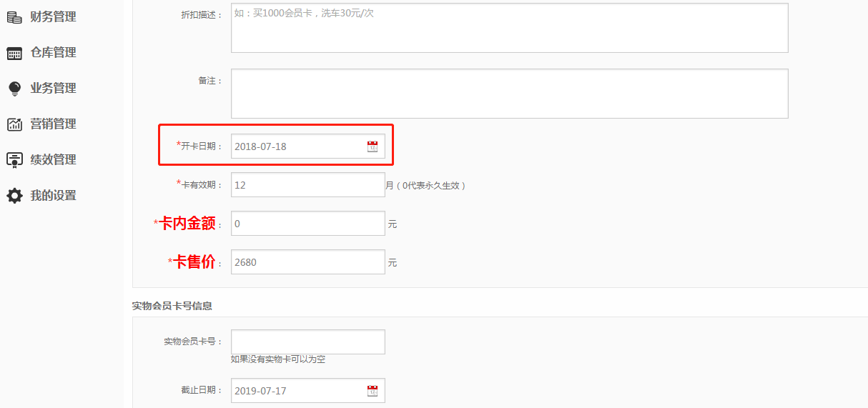Click inside the 折扣描述 text area
Image resolution: width=868 pixels, height=408 pixels.
(x=509, y=29)
